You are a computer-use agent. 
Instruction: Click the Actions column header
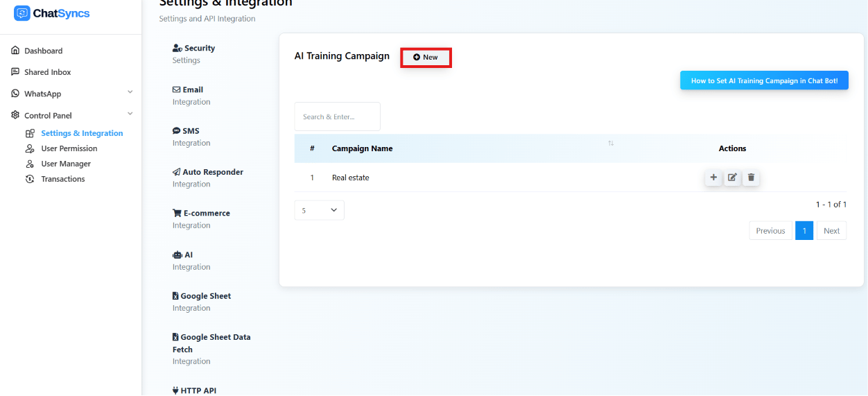pos(732,148)
